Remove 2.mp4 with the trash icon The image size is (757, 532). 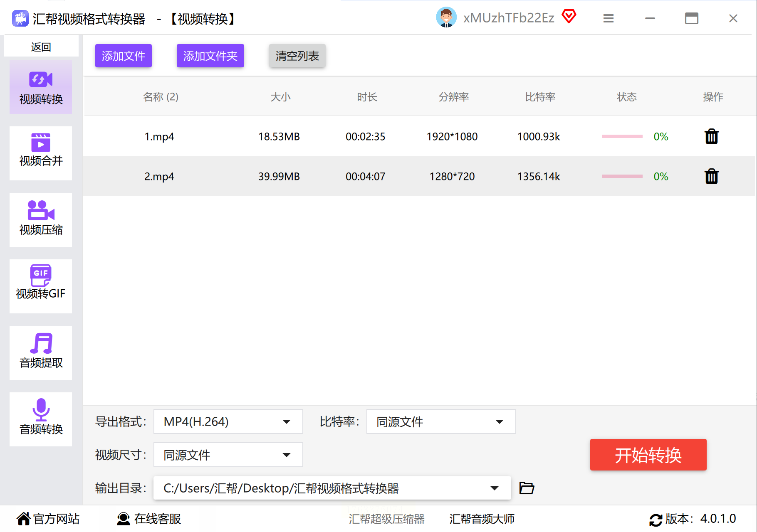pos(711,177)
